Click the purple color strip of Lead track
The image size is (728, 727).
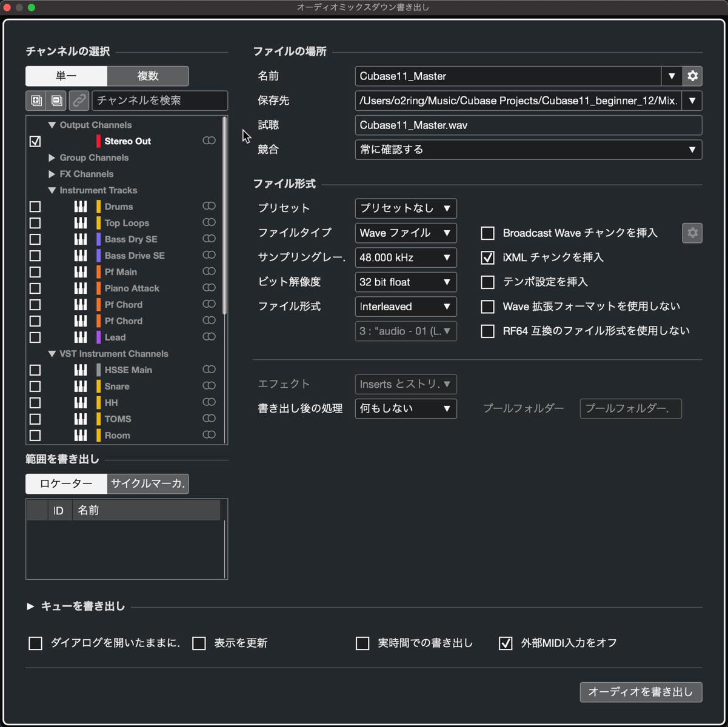click(99, 337)
